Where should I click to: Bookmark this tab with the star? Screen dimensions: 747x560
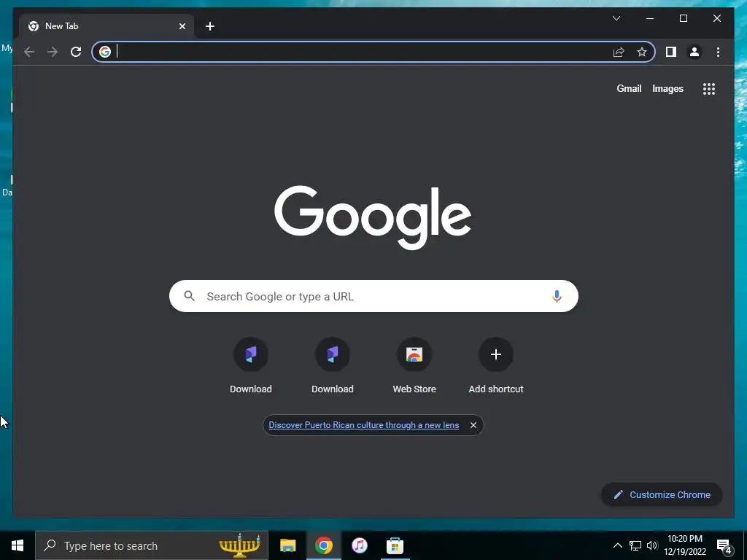click(642, 52)
